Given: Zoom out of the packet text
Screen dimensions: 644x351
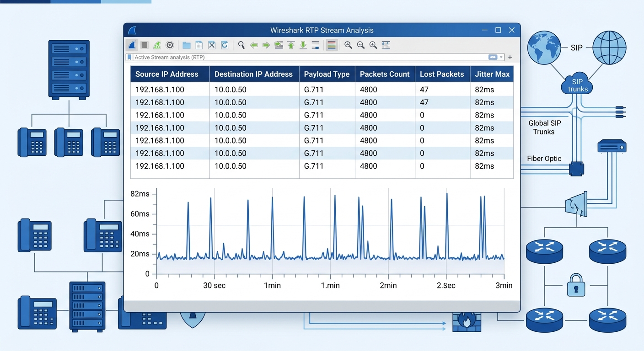Looking at the screenshot, I should [361, 45].
